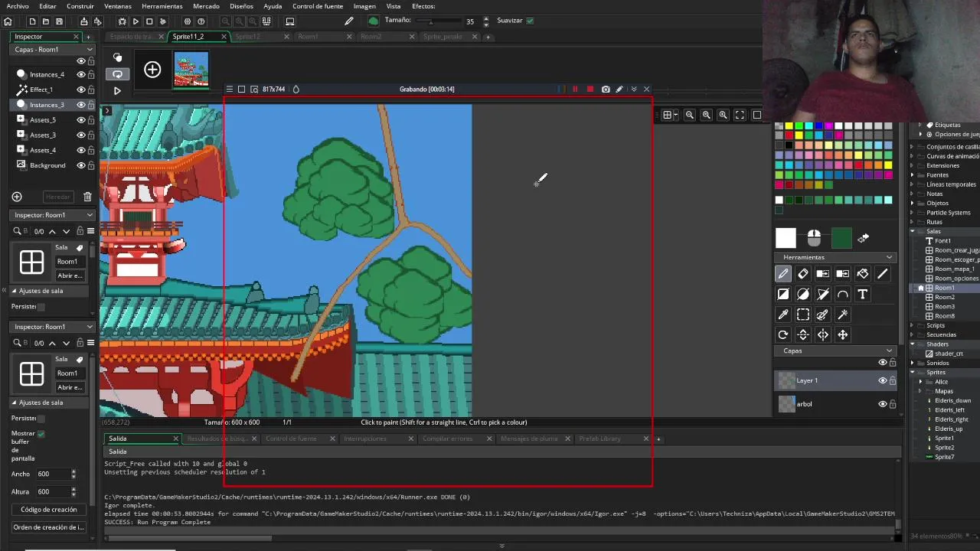980x551 pixels.
Task: Select Room3 in asset browser
Action: tap(945, 306)
